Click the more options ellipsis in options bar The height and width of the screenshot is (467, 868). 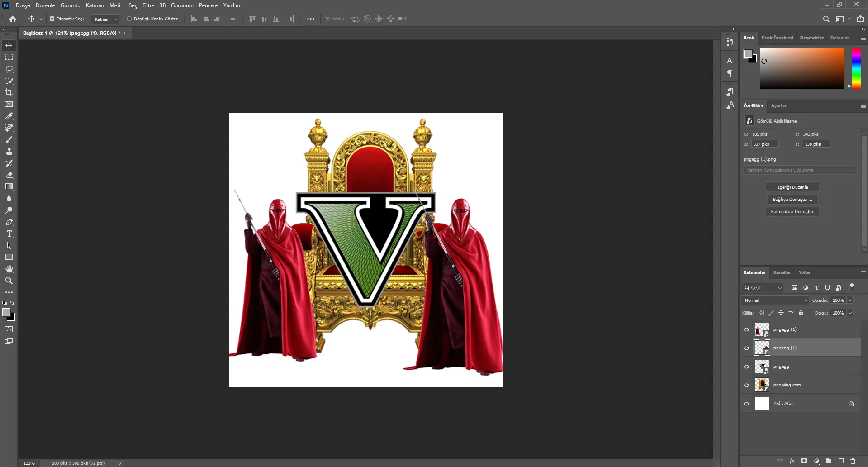310,19
